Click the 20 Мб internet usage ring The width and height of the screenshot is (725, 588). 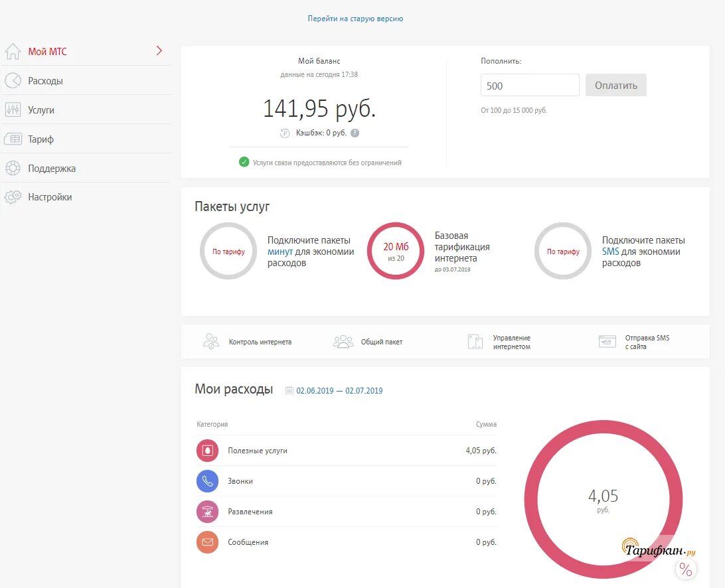(x=396, y=251)
